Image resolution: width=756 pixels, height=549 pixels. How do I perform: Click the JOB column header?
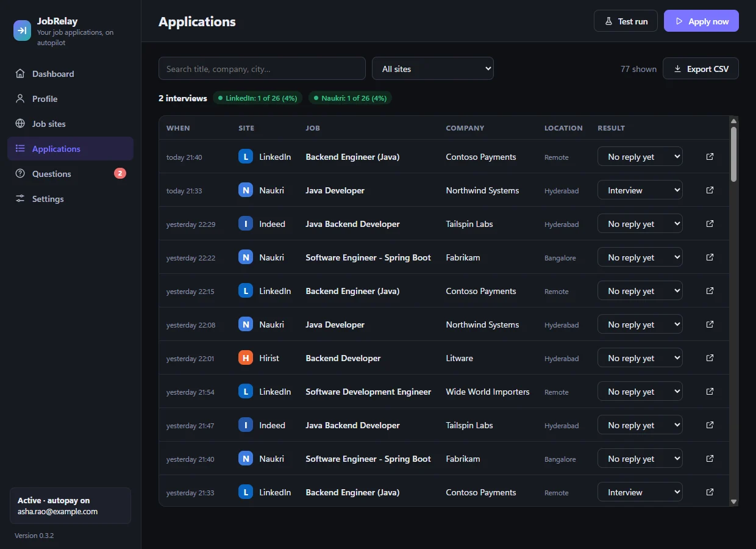click(313, 128)
